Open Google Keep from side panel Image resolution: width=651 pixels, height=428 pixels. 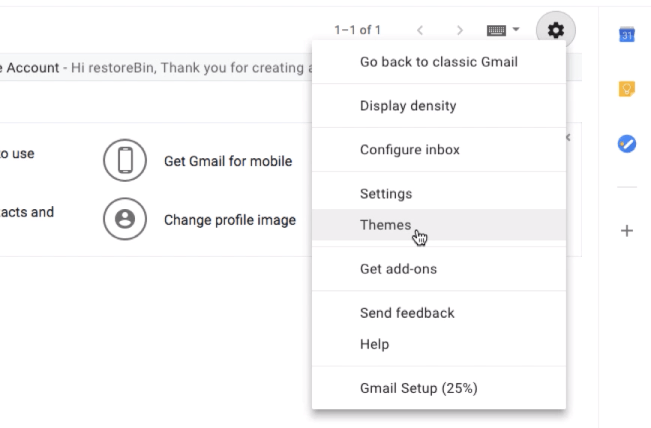coord(627,89)
